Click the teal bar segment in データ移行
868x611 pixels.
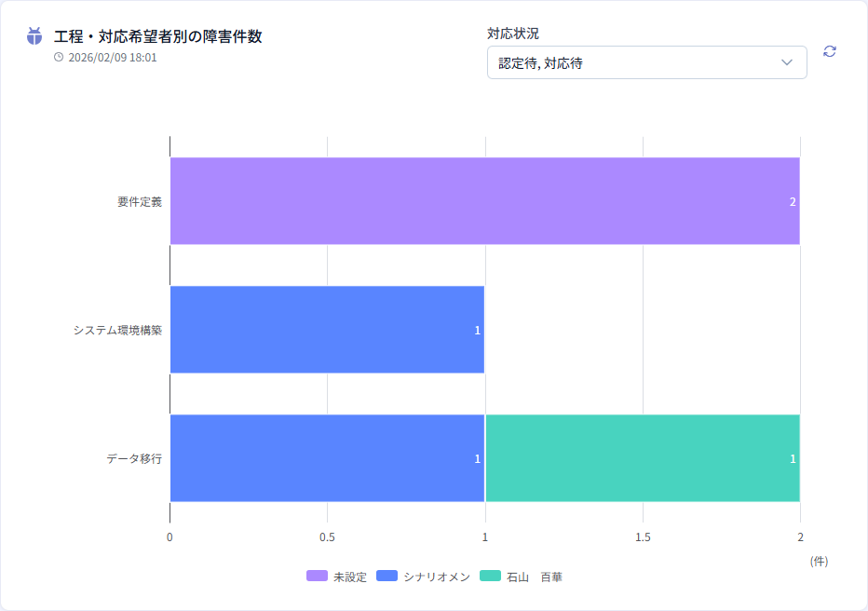(643, 457)
